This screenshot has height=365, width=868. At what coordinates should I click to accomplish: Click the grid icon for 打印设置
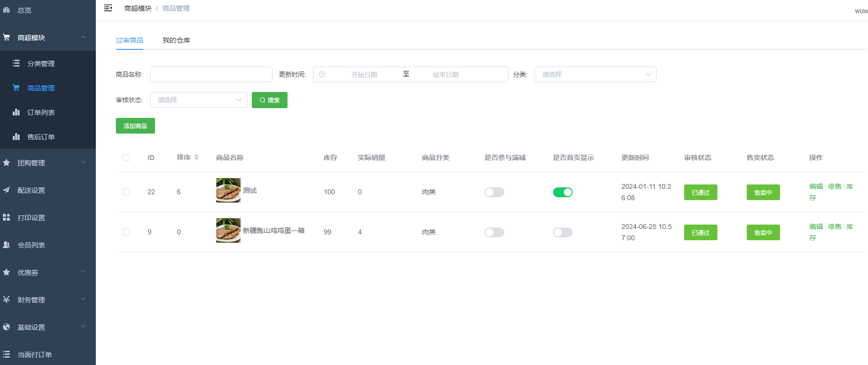(x=6, y=217)
